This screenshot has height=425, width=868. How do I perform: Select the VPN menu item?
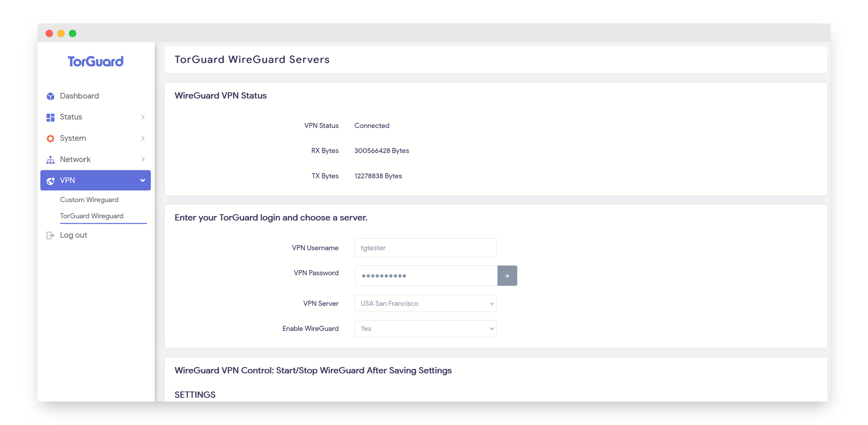95,180
